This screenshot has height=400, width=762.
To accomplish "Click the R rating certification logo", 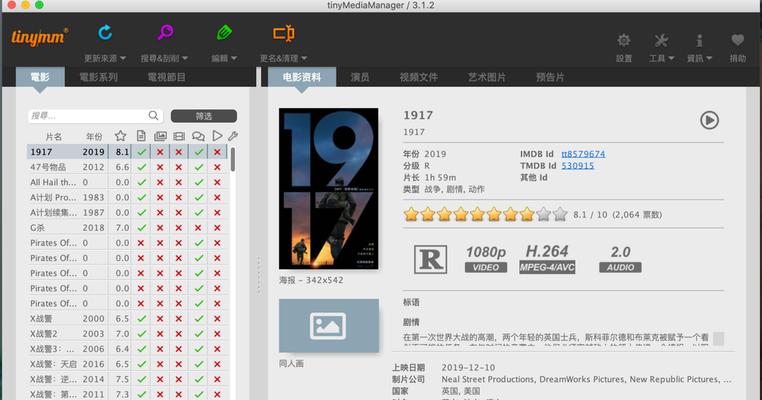I will pyautogui.click(x=431, y=260).
